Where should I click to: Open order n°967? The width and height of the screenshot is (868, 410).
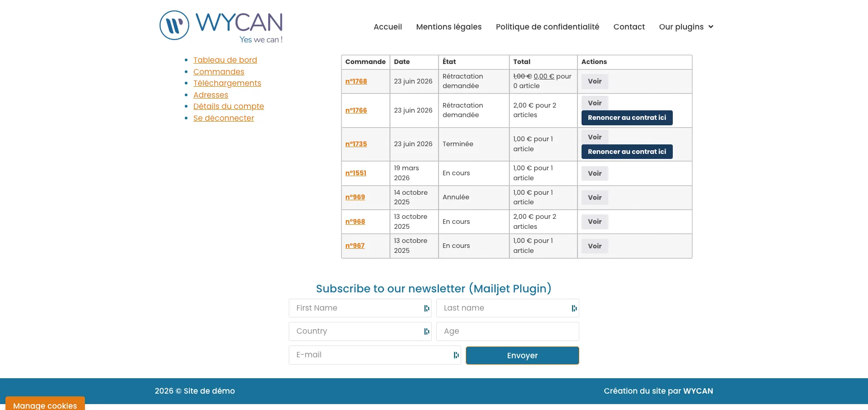click(355, 246)
